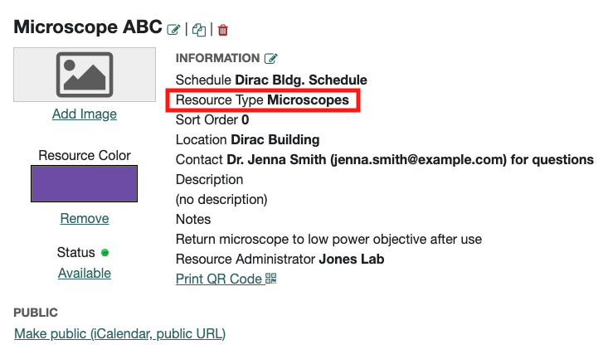Click the rename icon beside Microscope ABC title
Image resolution: width=603 pixels, height=364 pixels.
[173, 30]
